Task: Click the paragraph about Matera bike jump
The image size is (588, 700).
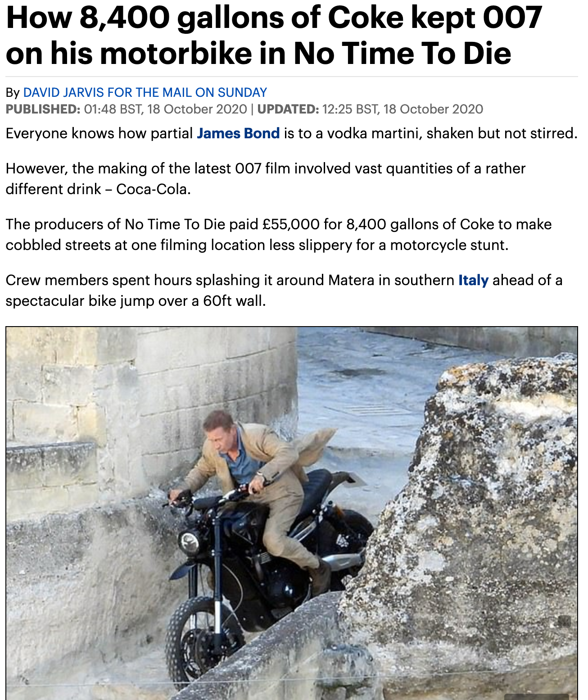Action: click(284, 291)
